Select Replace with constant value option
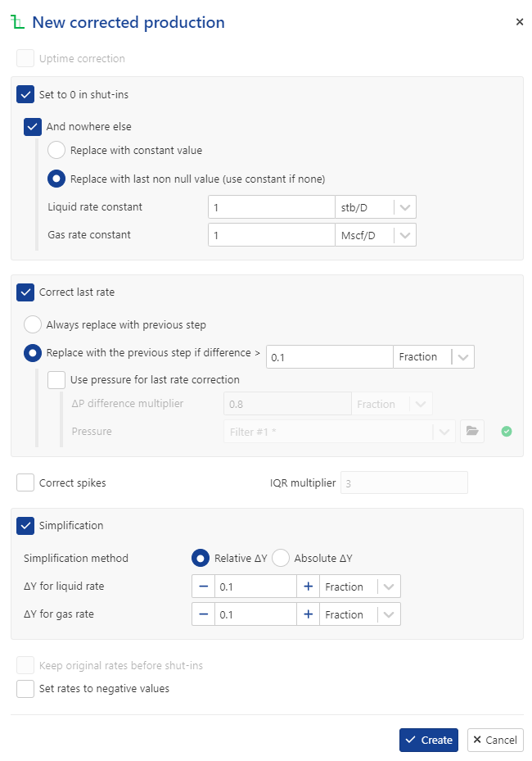532x761 pixels. click(56, 150)
